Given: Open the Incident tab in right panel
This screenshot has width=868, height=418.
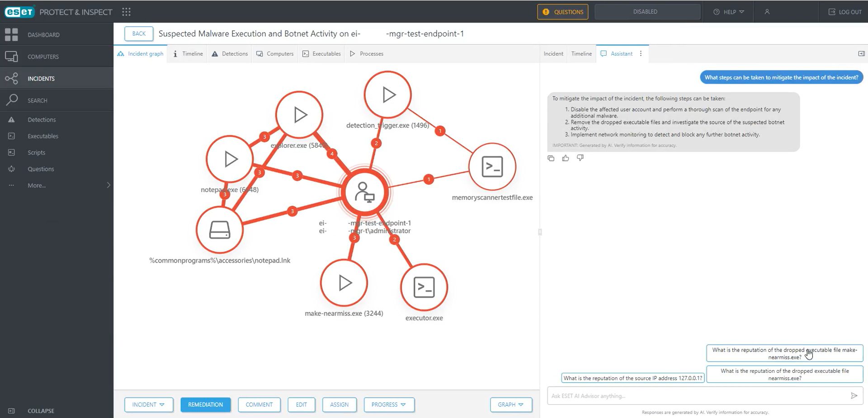Looking at the screenshot, I should click(553, 53).
